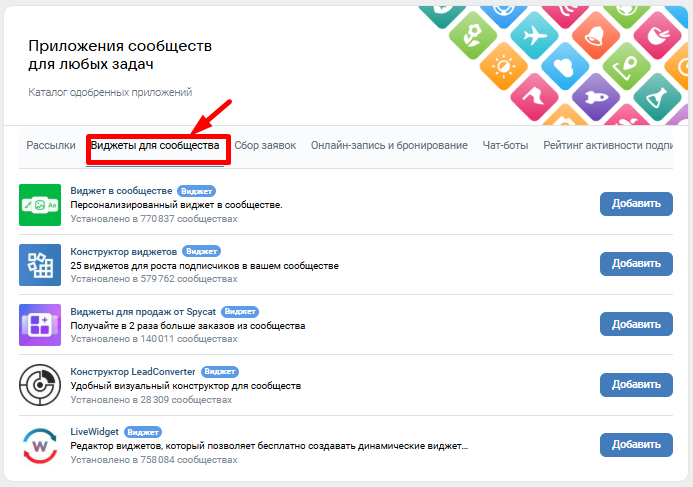
Task: Click the LiveWidget app title
Action: pyautogui.click(x=95, y=431)
